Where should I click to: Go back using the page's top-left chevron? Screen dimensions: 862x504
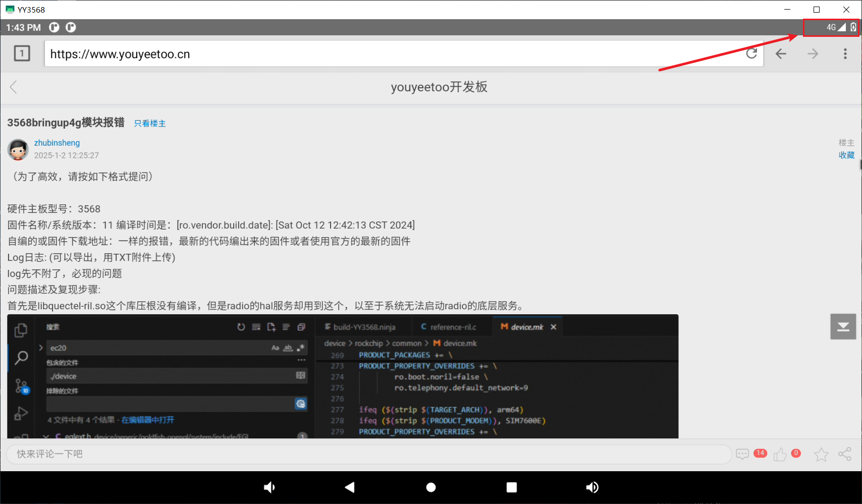coord(13,87)
